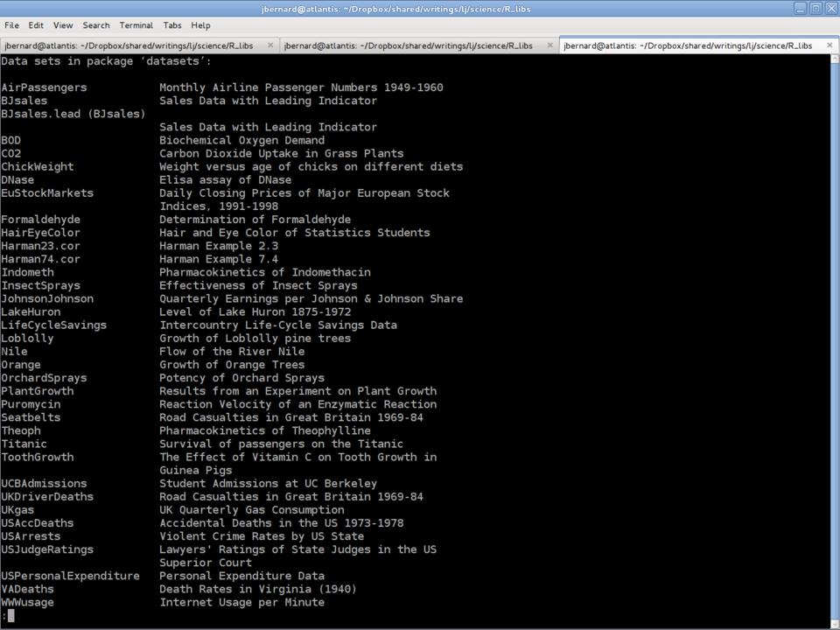
Task: Click the USArrests dataset name
Action: [x=31, y=536]
